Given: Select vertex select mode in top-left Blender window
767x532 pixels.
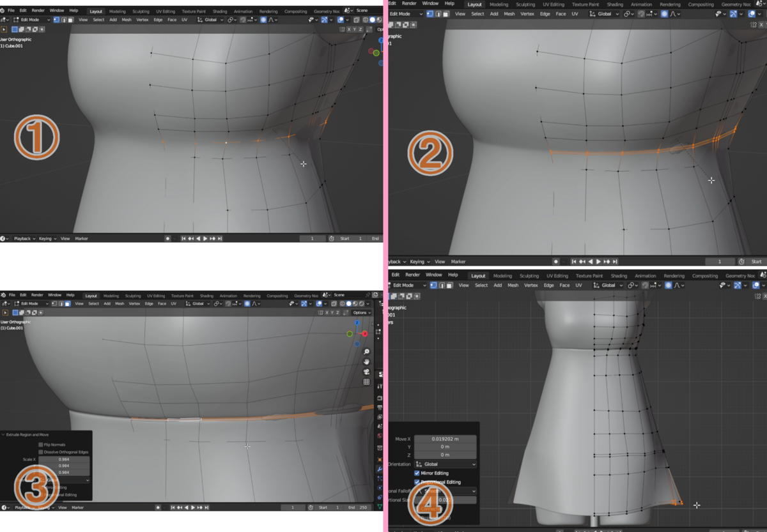Looking at the screenshot, I should click(56, 20).
